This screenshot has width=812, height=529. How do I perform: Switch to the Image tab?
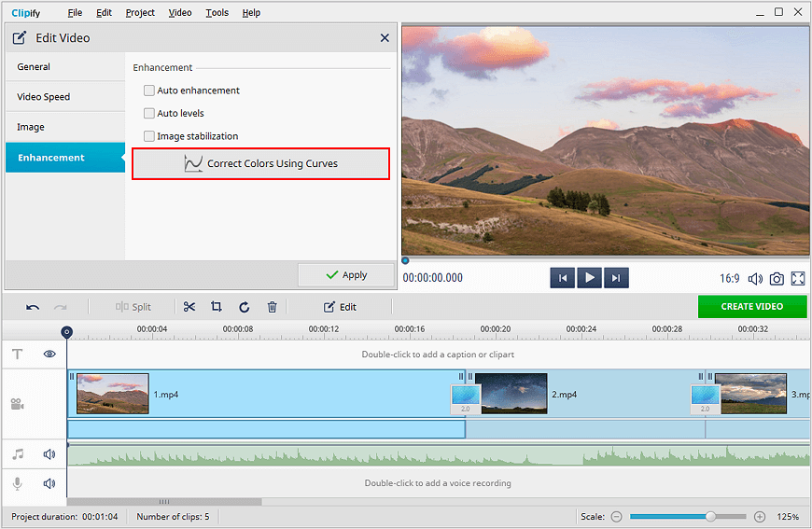65,127
